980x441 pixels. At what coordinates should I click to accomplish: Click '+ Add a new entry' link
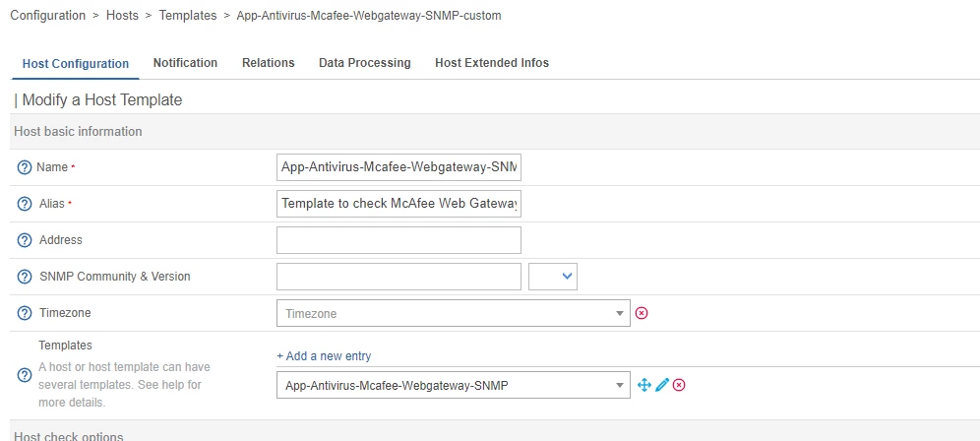tap(324, 355)
